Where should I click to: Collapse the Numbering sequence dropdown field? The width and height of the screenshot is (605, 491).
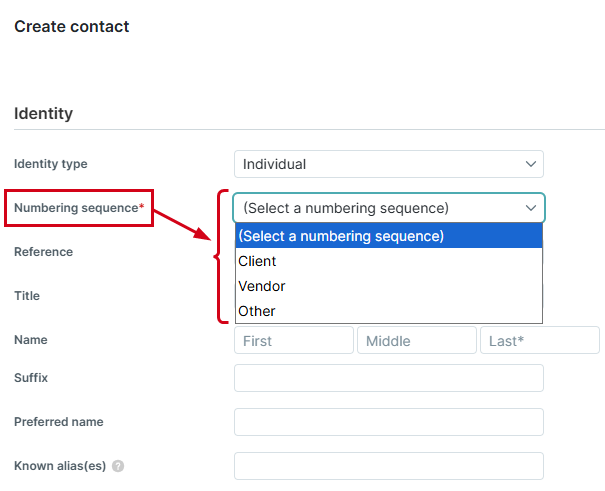389,208
